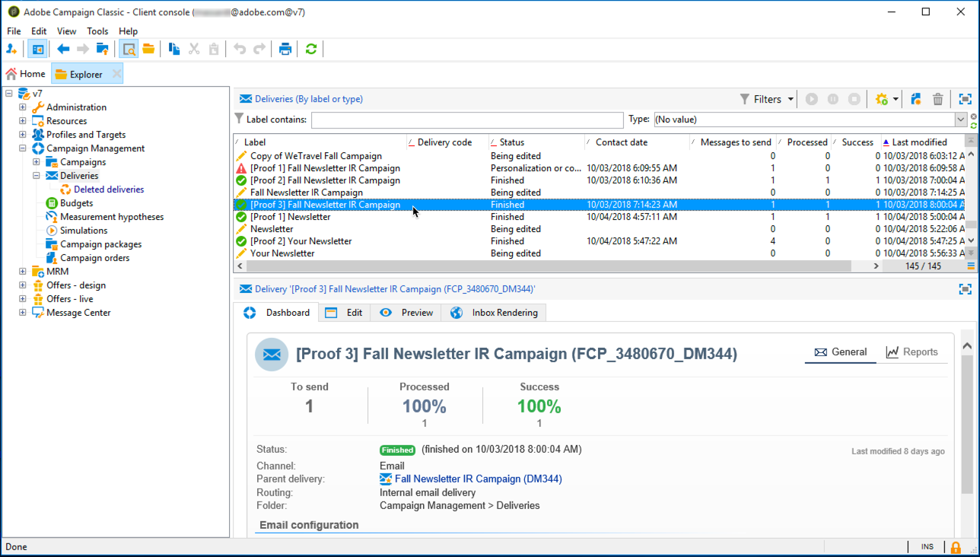Image resolution: width=980 pixels, height=557 pixels.
Task: Sort by the Status column header
Action: [536, 142]
